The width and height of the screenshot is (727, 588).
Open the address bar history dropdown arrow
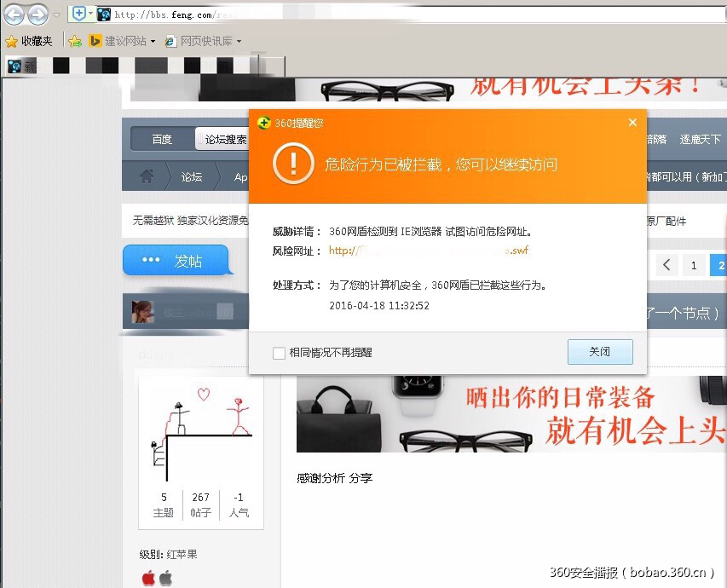click(x=56, y=14)
